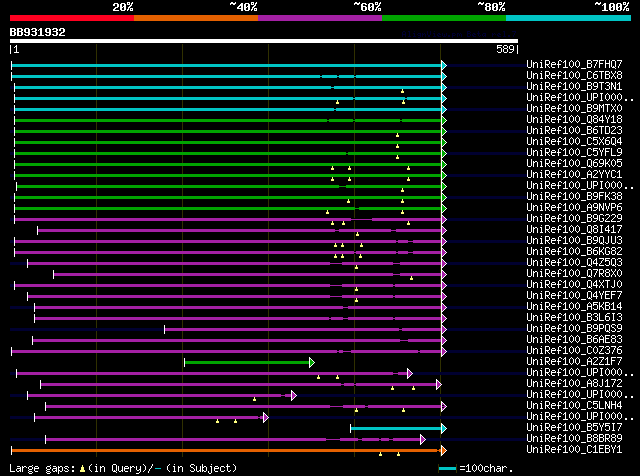The image size is (640, 476).
Task: Select the UniRef100_B9PQS9 label
Action: (x=574, y=329)
